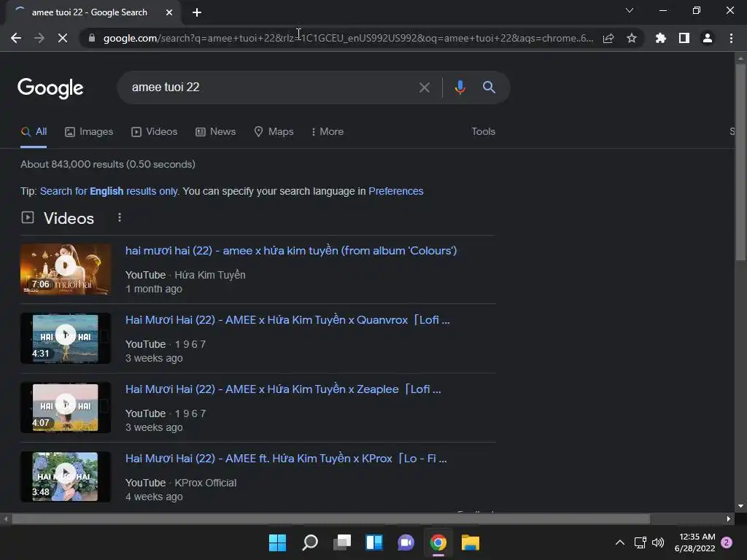Open notification center badge
This screenshot has width=747, height=560.
tap(727, 542)
